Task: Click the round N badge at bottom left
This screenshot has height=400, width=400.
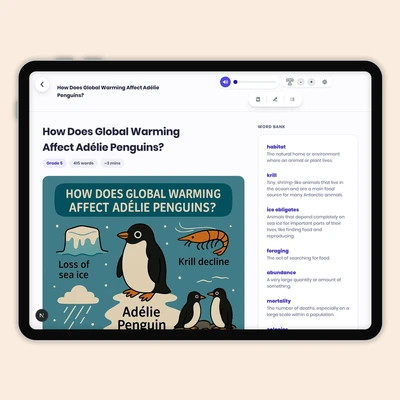Action: click(x=42, y=315)
